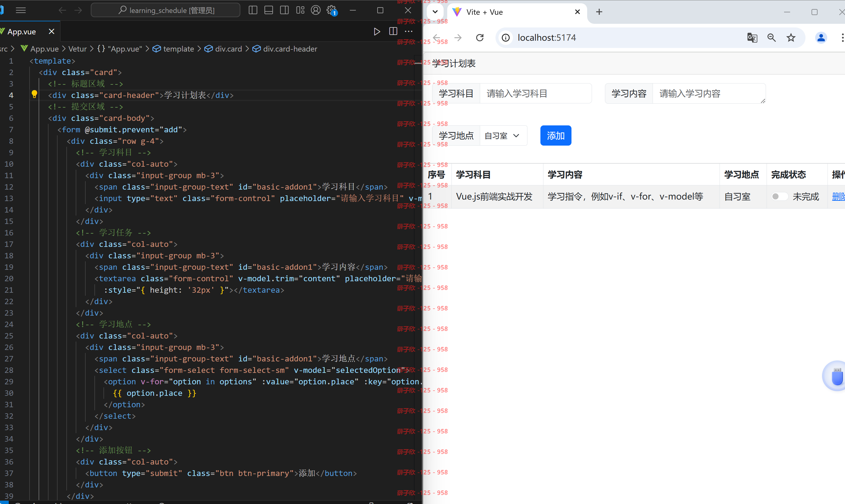This screenshot has height=504, width=845.
Task: Open the VS Code manage gear icon
Action: click(x=331, y=10)
